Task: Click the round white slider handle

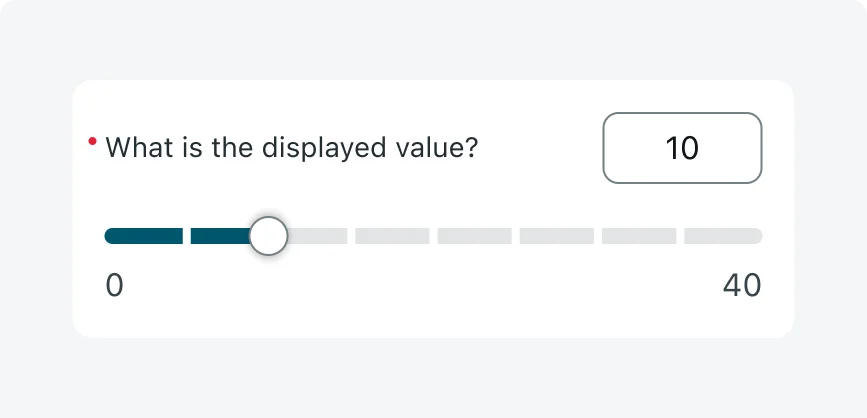Action: (267, 236)
